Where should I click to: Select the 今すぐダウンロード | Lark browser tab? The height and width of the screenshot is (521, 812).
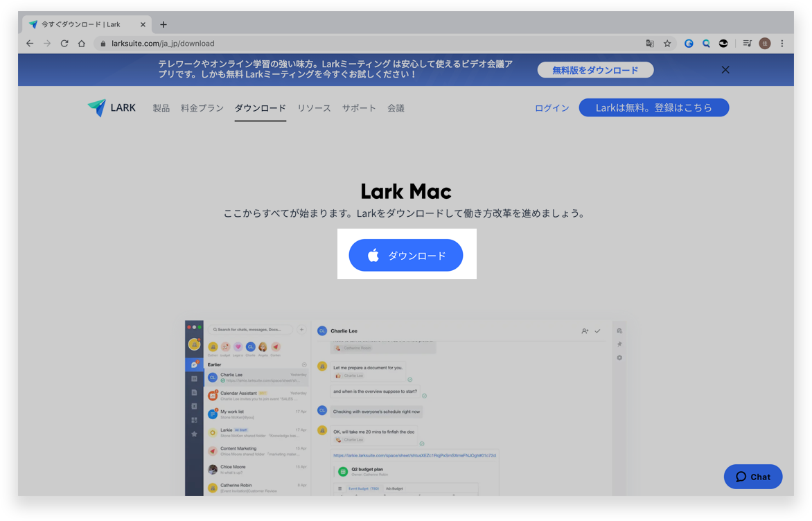pos(87,24)
